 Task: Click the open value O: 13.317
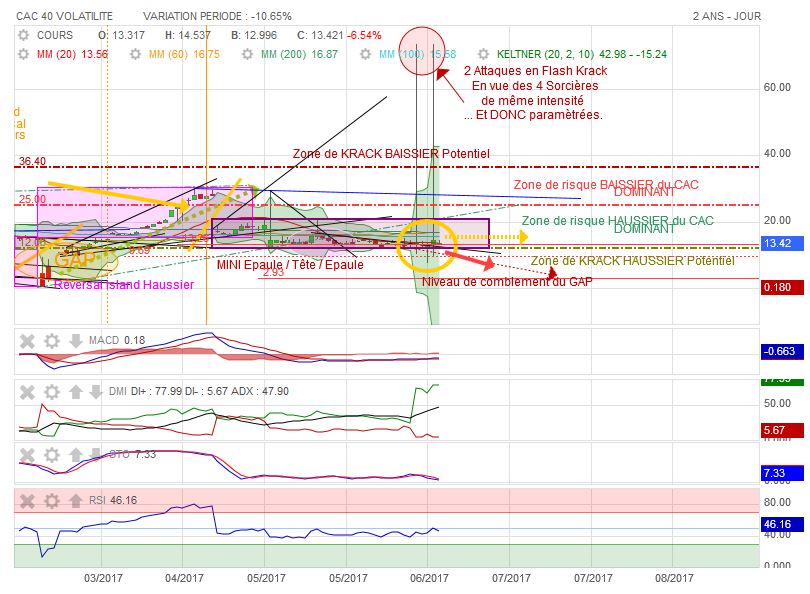[x=121, y=35]
